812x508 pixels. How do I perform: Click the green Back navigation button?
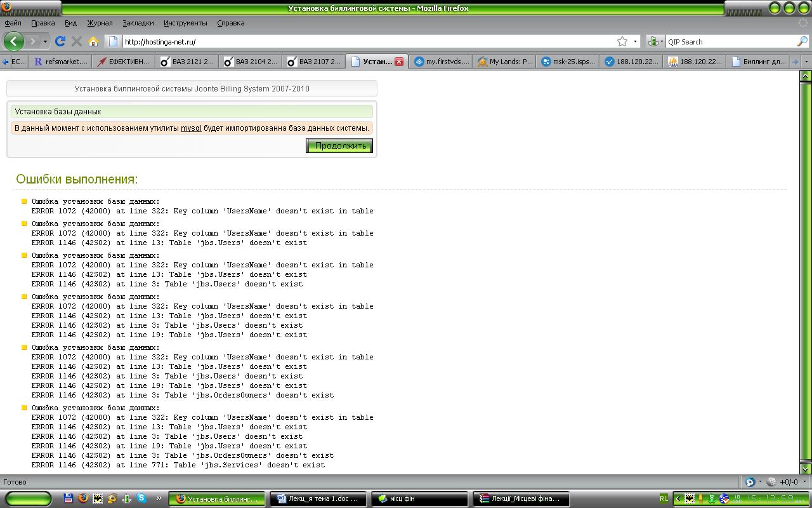click(13, 41)
